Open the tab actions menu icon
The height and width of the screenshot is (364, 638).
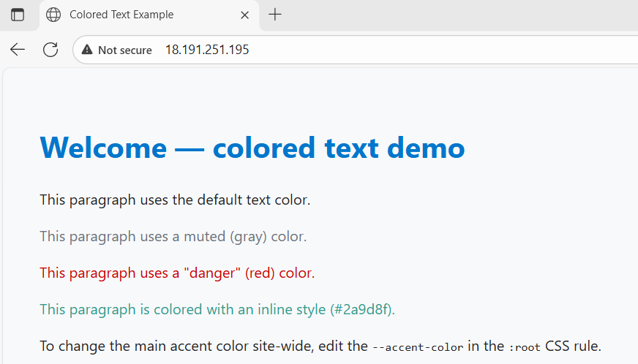coord(18,15)
